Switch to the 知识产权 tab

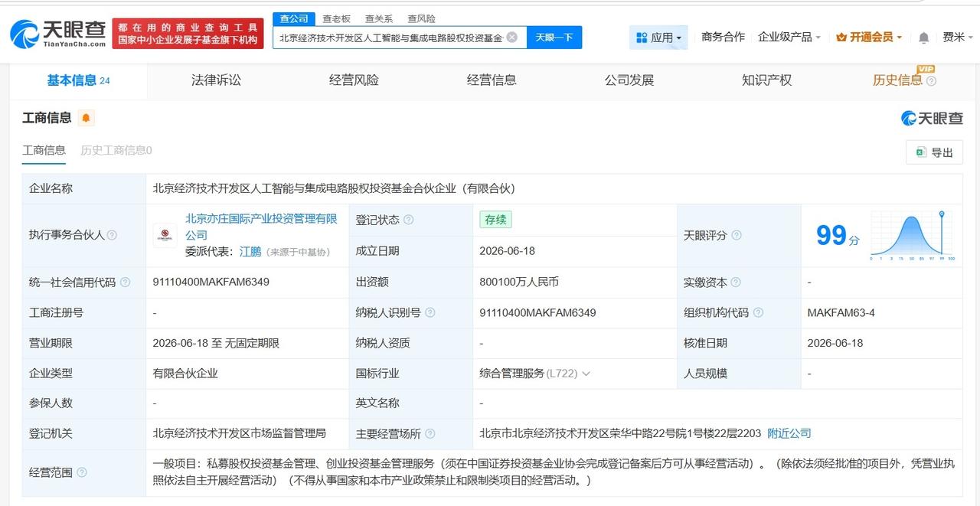766,80
